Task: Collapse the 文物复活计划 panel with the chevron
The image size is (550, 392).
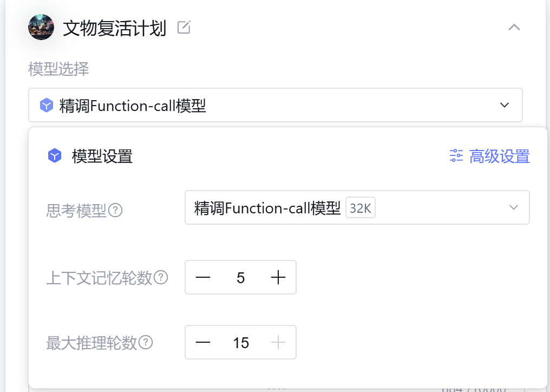Action: point(514,27)
